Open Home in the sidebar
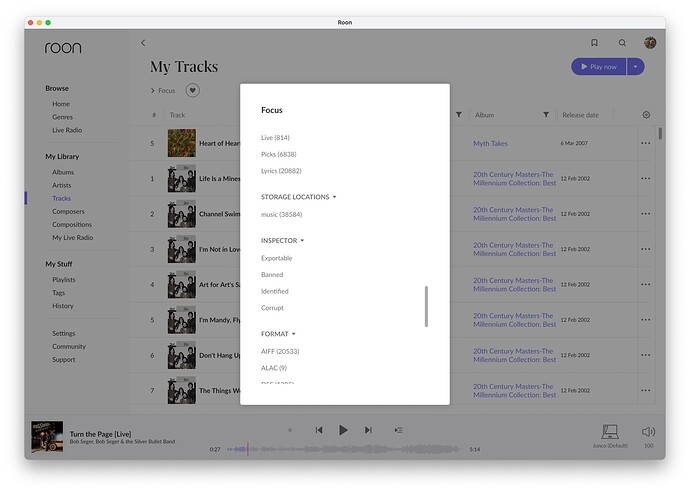Viewport: 690px width, 492px height. [61, 104]
